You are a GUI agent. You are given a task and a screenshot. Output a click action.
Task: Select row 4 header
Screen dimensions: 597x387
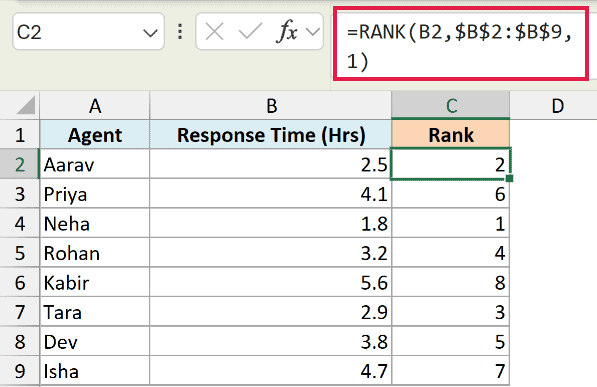pyautogui.click(x=20, y=223)
